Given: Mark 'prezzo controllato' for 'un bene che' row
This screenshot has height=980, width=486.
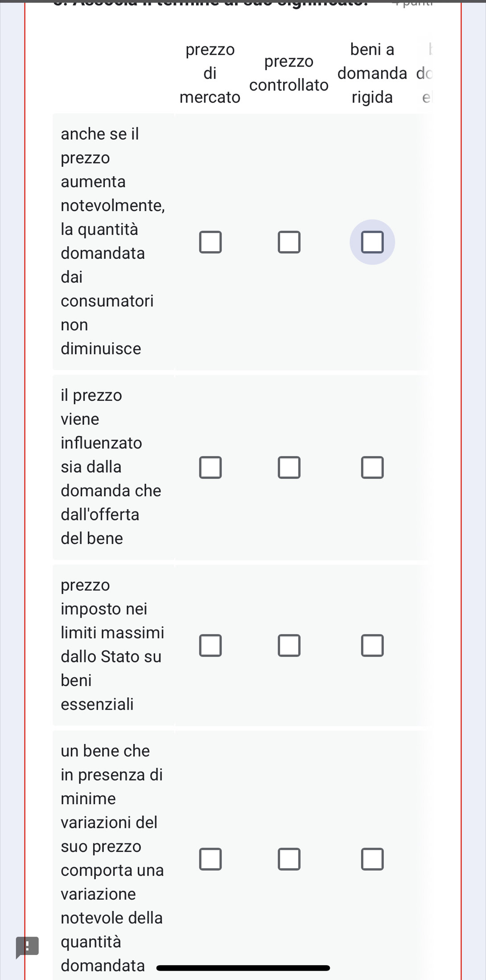Looking at the screenshot, I should (x=289, y=859).
